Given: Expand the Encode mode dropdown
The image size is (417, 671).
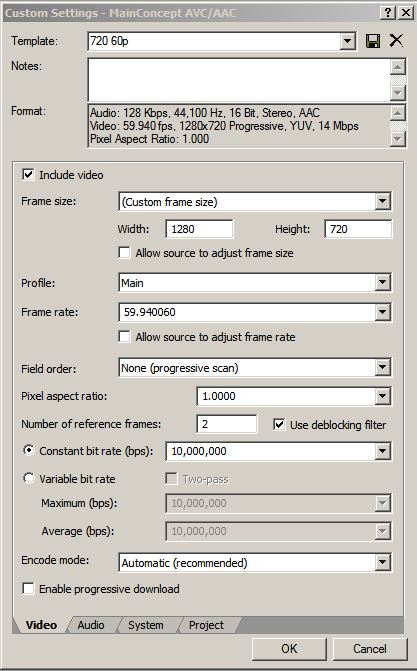Looking at the screenshot, I should tap(382, 563).
